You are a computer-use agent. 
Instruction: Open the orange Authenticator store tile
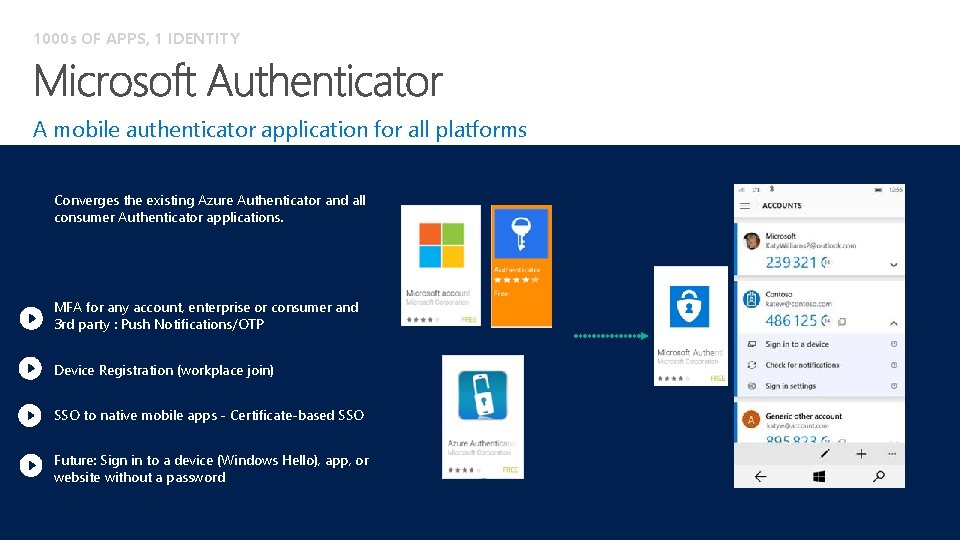click(x=522, y=266)
